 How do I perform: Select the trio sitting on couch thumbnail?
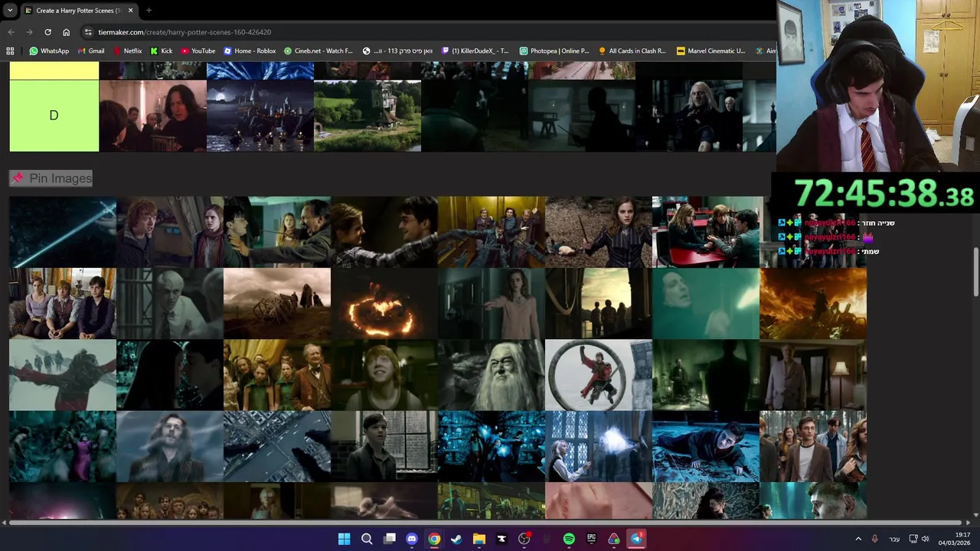point(63,304)
